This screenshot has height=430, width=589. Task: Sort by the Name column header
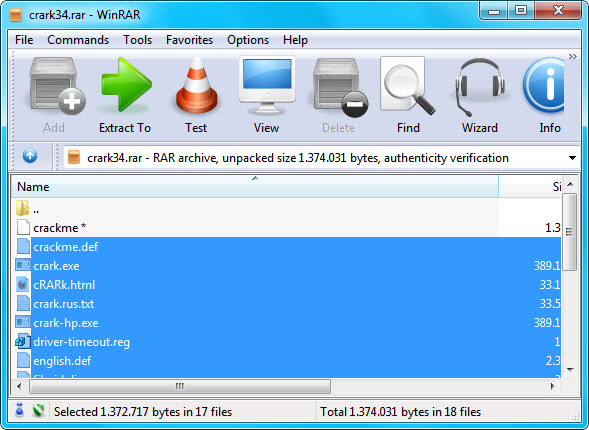tap(255, 186)
